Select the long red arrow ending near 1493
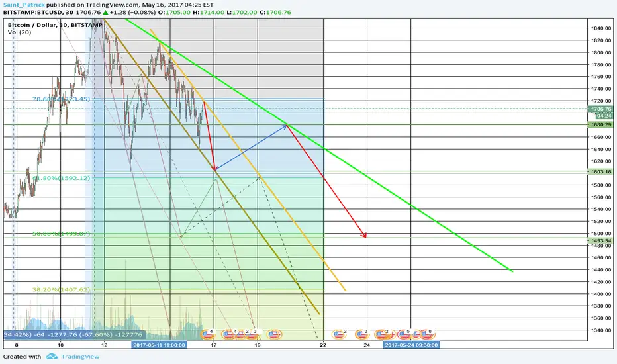This screenshot has height=364, width=617. 326,181
